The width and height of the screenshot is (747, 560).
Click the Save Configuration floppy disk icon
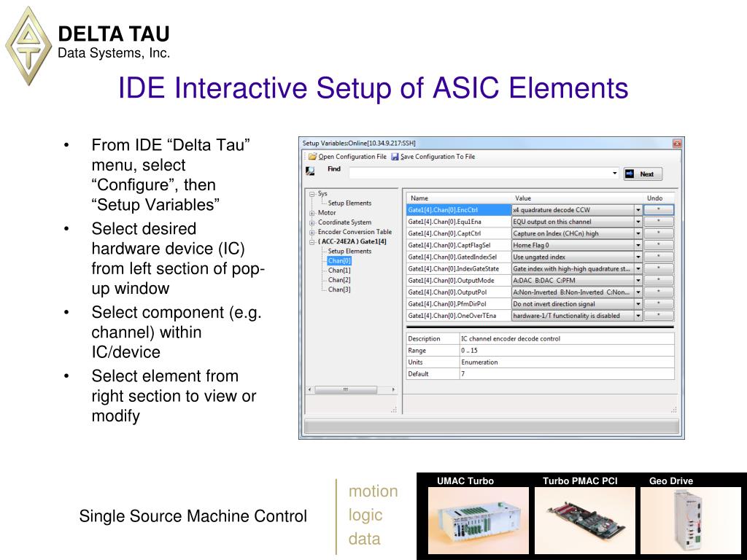click(395, 156)
